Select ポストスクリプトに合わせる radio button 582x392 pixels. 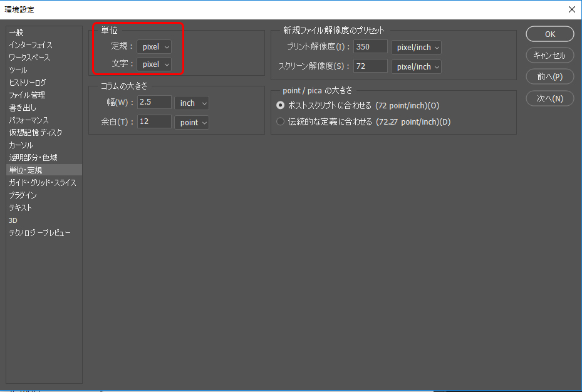[x=280, y=105]
